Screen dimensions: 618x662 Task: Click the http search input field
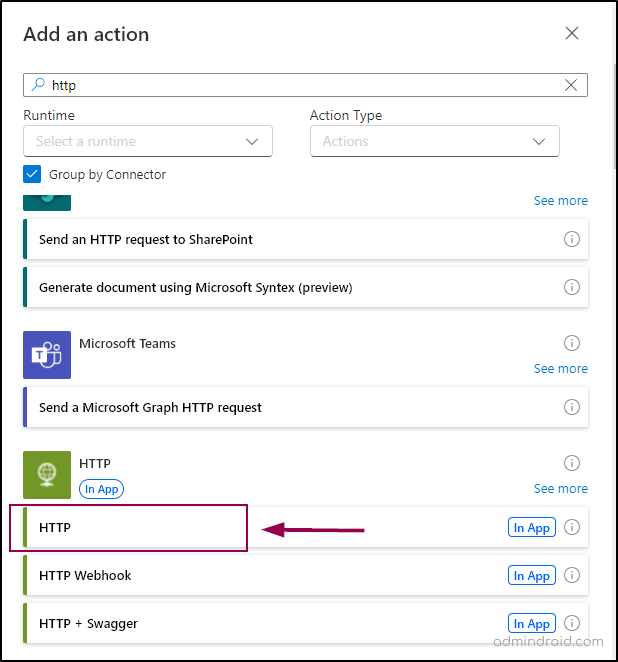[305, 85]
